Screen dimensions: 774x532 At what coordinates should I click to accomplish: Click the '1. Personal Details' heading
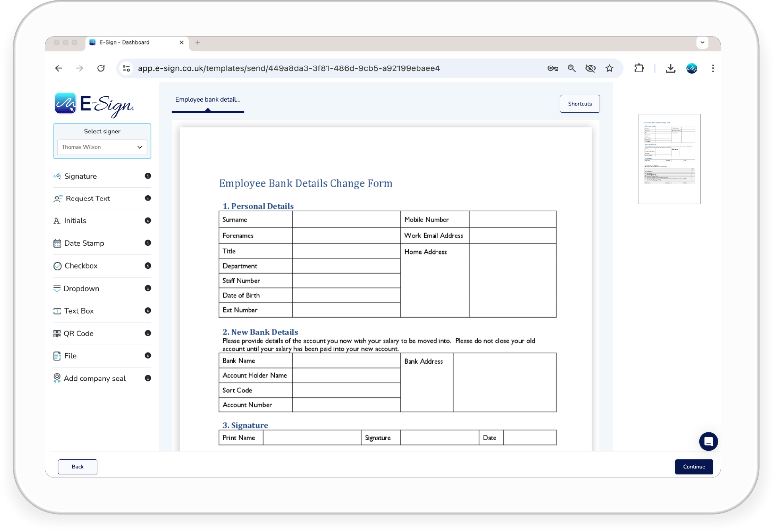click(x=258, y=206)
